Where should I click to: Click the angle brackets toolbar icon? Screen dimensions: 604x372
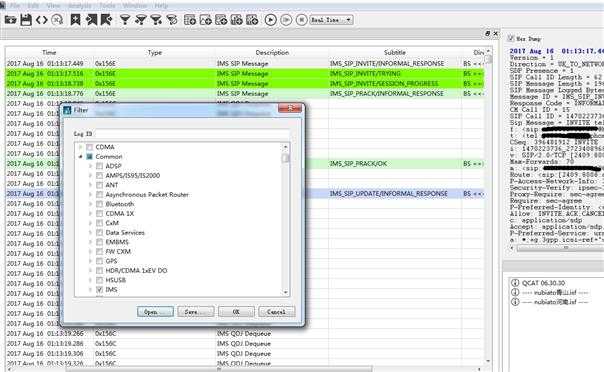tap(42, 20)
